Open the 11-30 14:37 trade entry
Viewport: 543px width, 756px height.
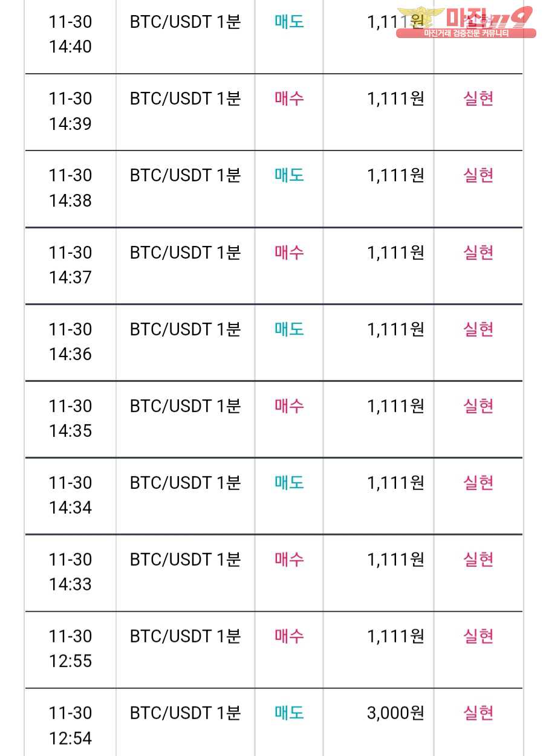(273, 266)
